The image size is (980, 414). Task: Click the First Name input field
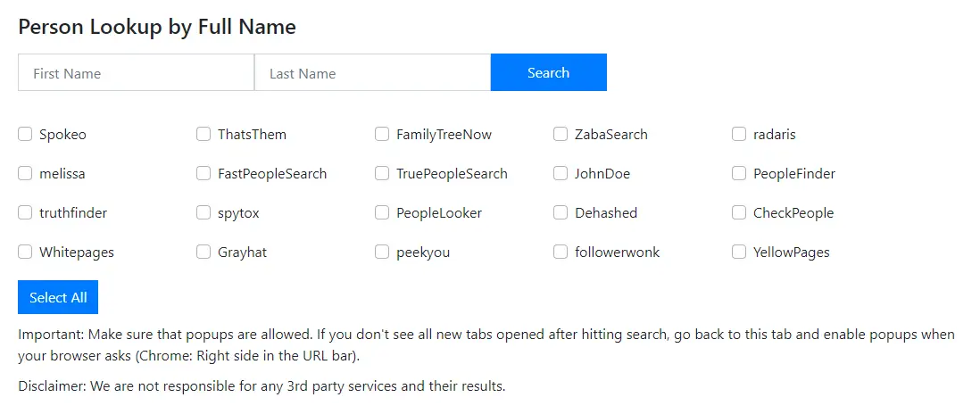coord(136,73)
